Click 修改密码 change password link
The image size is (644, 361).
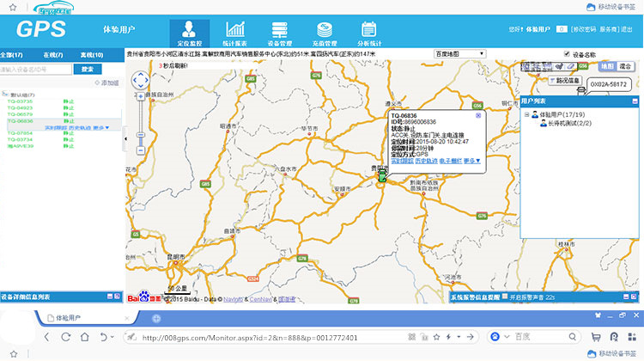[584, 29]
